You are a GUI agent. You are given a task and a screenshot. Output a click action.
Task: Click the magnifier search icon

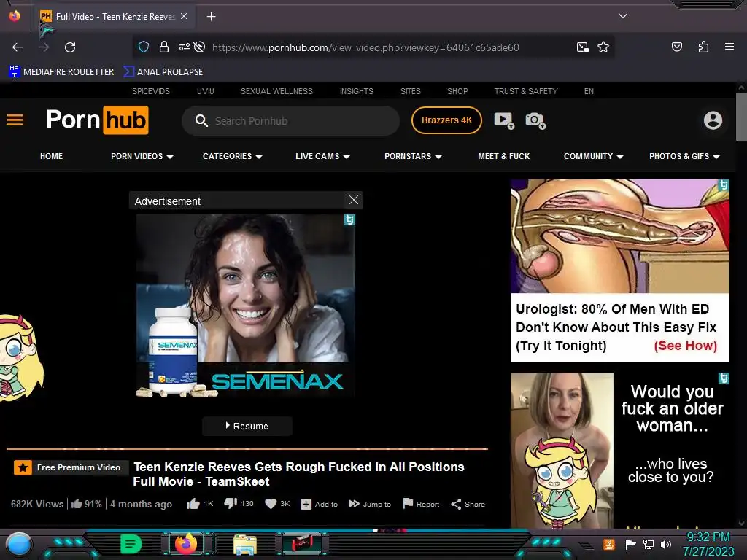(201, 121)
